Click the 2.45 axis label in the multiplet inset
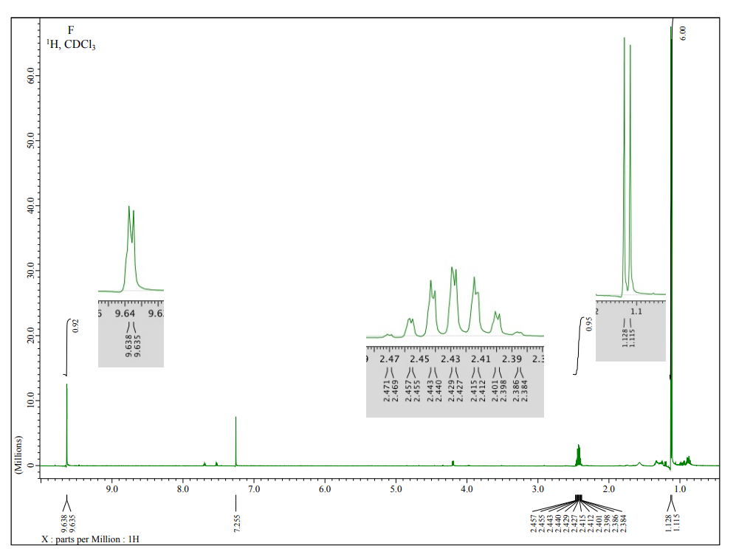 tap(419, 359)
